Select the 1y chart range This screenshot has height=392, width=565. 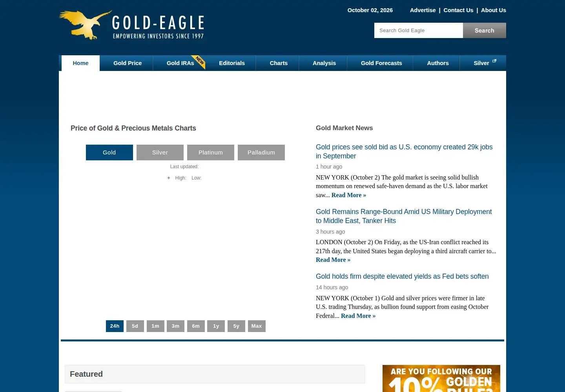pos(216,326)
